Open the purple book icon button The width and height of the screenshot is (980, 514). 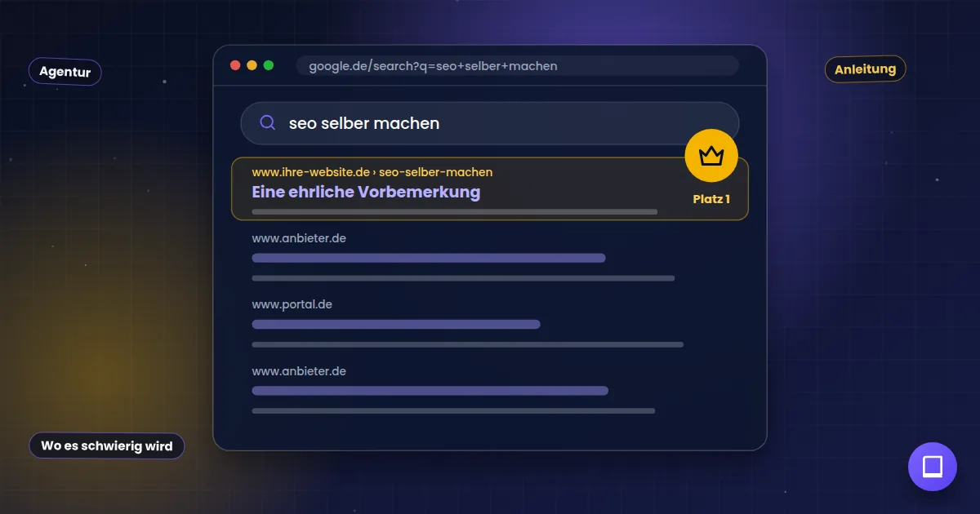(933, 467)
